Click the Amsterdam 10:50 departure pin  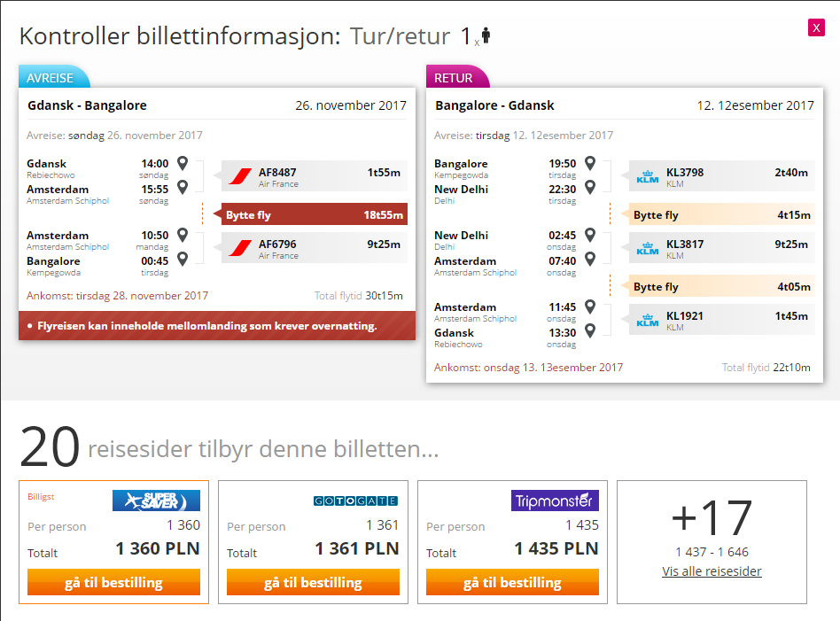[x=183, y=235]
